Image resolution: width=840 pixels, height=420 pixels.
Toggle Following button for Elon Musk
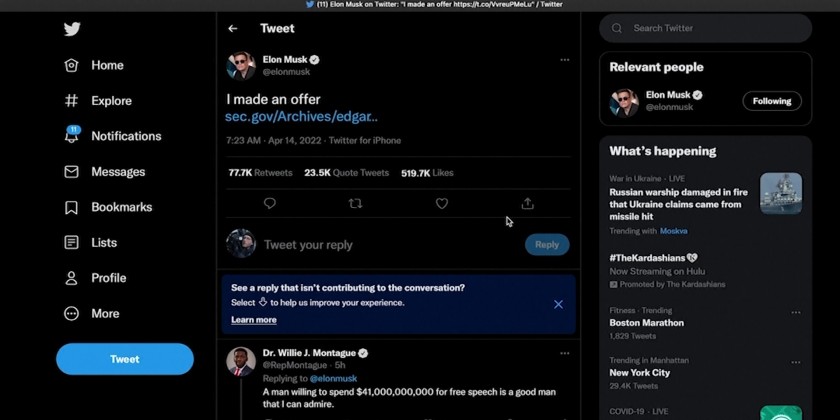coord(772,101)
